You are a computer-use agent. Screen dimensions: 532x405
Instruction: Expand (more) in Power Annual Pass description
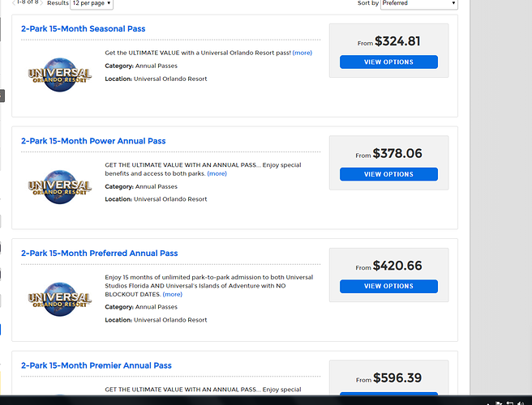pyautogui.click(x=217, y=173)
